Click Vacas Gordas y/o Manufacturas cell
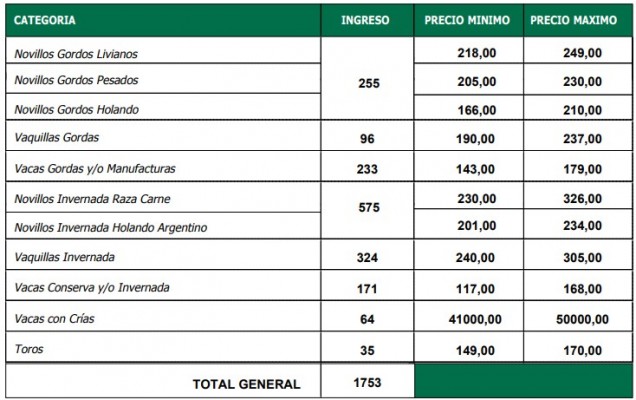The width and height of the screenshot is (636, 400). click(163, 166)
